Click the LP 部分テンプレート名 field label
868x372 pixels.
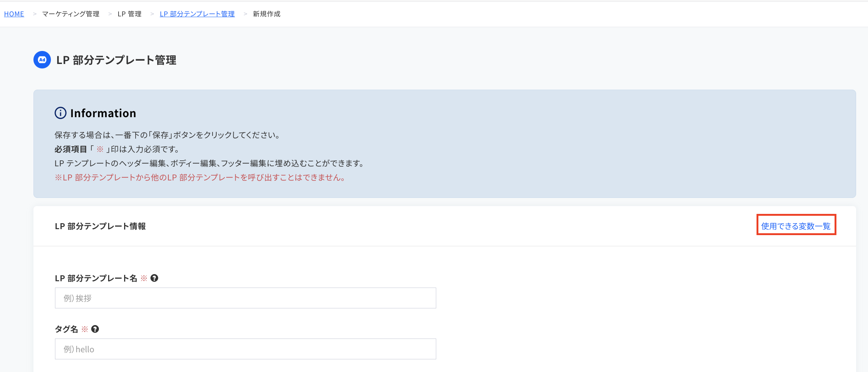coord(96,278)
